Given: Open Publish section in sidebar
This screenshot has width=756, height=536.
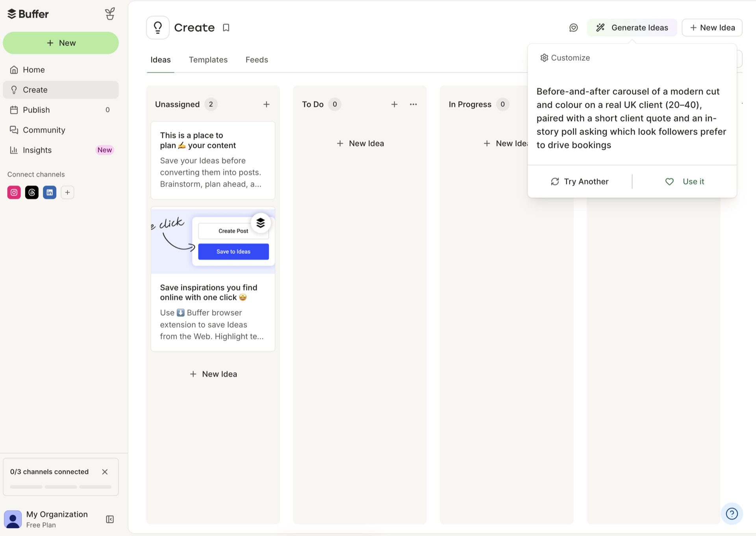Looking at the screenshot, I should click(61, 110).
